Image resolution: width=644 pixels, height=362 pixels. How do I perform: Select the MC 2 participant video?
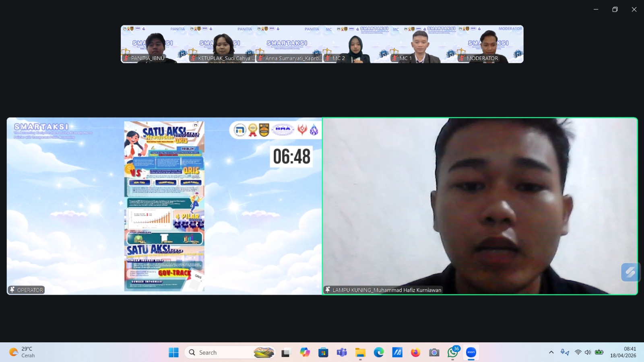pyautogui.click(x=356, y=44)
